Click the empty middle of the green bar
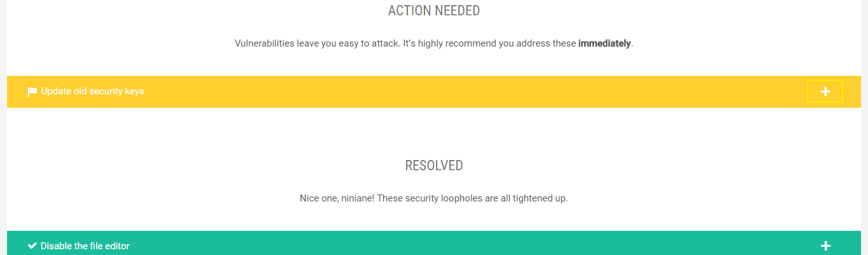 (445, 246)
